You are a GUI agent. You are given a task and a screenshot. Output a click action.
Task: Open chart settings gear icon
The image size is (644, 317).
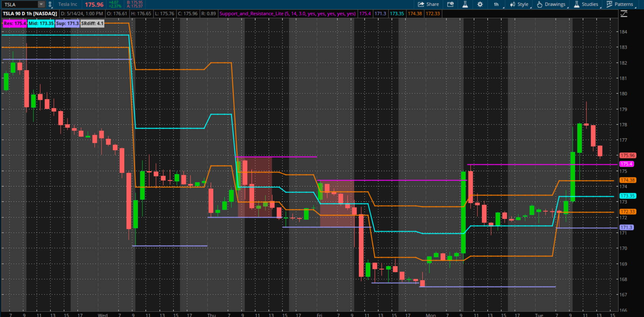click(x=480, y=4)
